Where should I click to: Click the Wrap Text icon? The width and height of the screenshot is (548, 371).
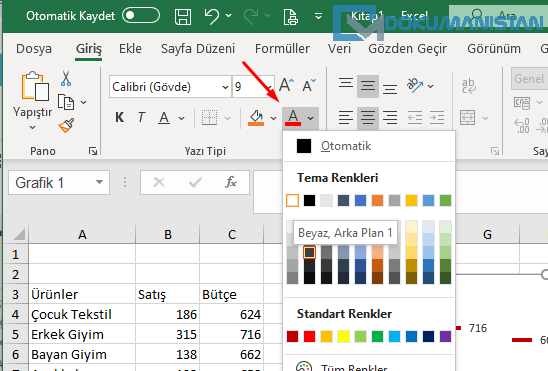tap(469, 86)
